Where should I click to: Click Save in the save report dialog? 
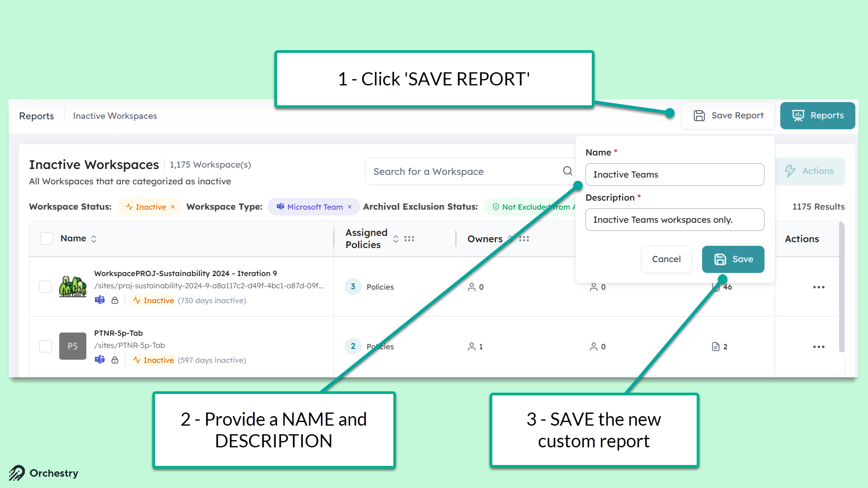733,259
